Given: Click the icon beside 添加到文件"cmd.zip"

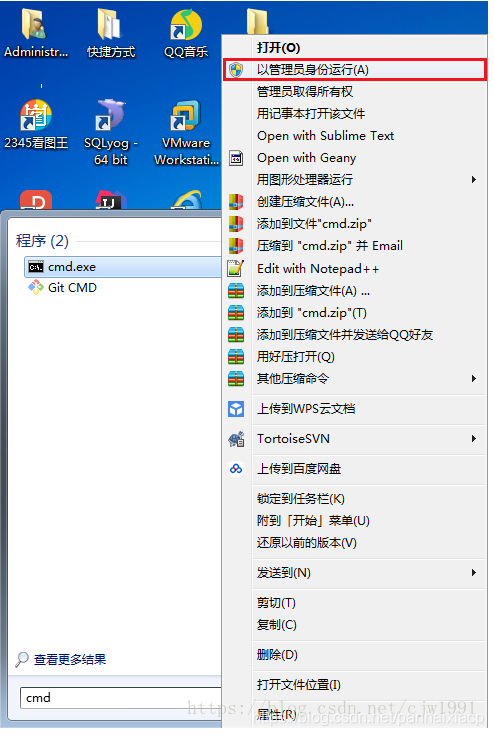Looking at the screenshot, I should (x=238, y=226).
